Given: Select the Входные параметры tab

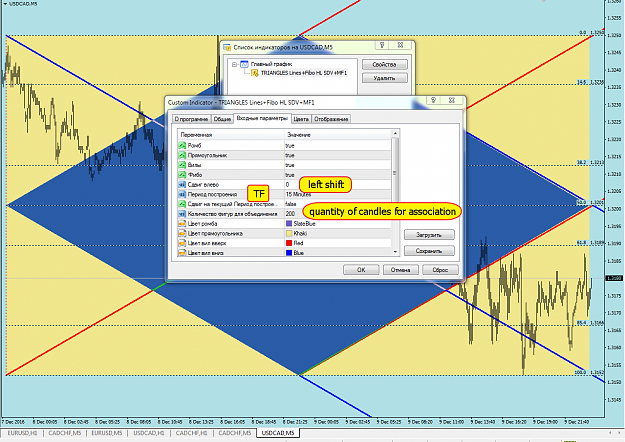Looking at the screenshot, I should tap(262, 118).
